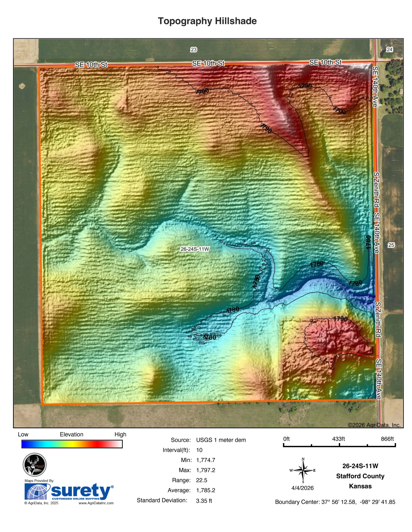Click the USGS 1 meter dem source value
Image resolution: width=412 pixels, height=532 pixels.
221,440
